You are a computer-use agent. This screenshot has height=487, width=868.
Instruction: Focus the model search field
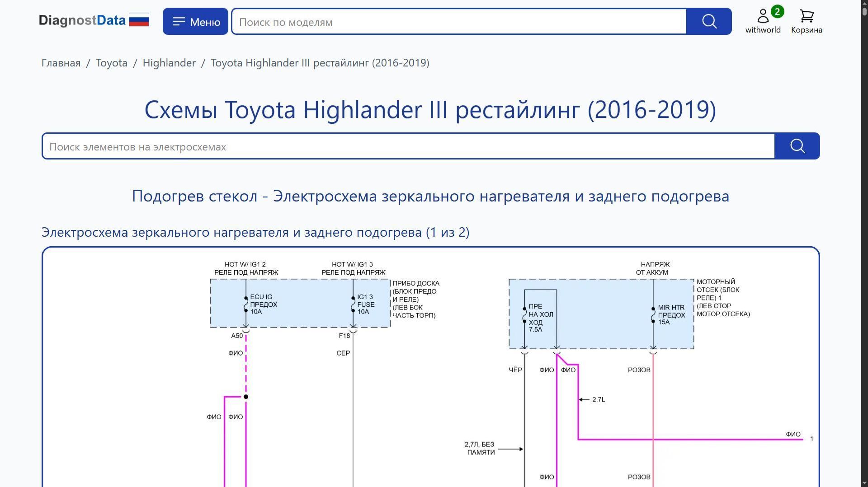(459, 21)
